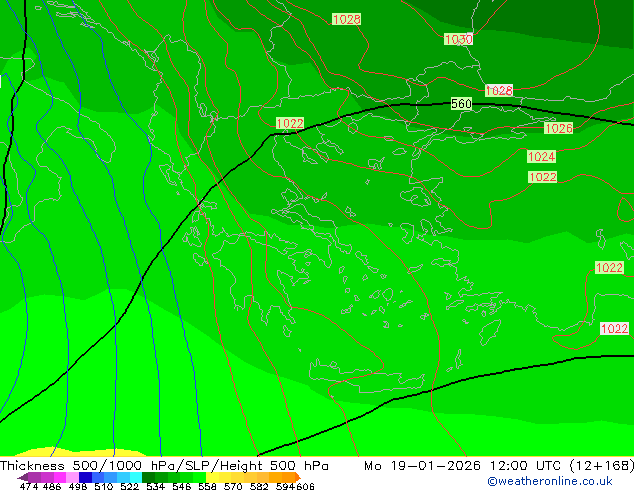This screenshot has height=490, width=634.
Task: Select the map title 'Thickness 500/1000 hPa/SLP/Height 500 hPa'
Action: (164, 466)
